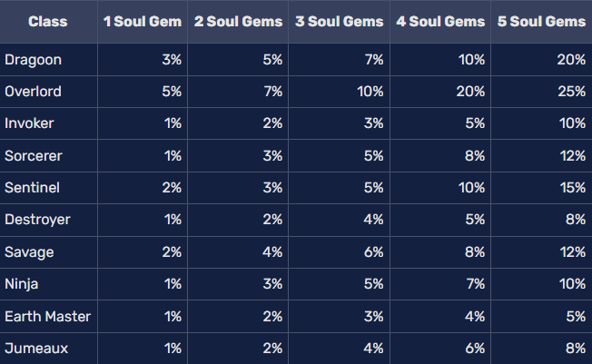Viewport: 592px width, 364px height.
Task: Select the 2 Soul Gems column header
Action: click(x=238, y=21)
